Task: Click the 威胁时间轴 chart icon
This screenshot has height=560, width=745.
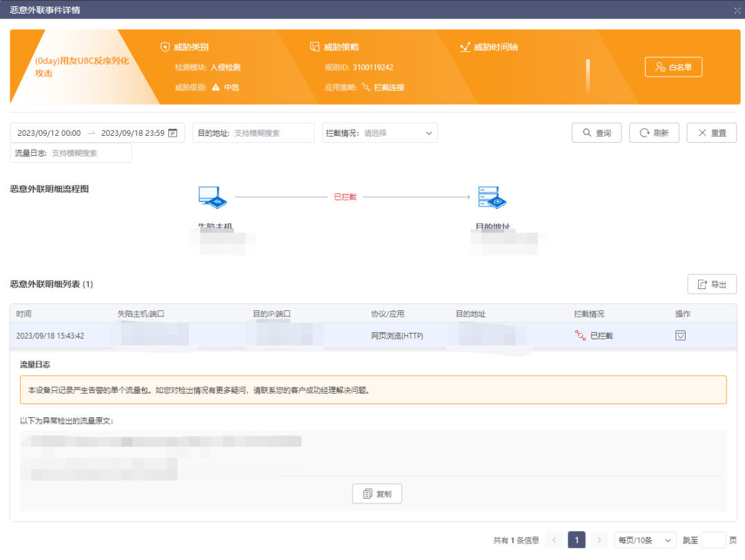Action: pyautogui.click(x=465, y=46)
